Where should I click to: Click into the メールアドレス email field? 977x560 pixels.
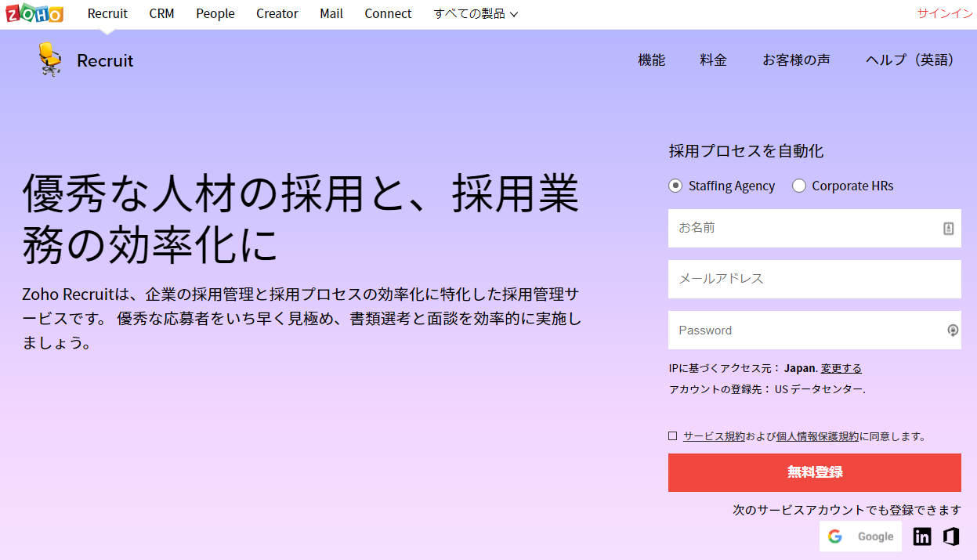[x=814, y=279]
